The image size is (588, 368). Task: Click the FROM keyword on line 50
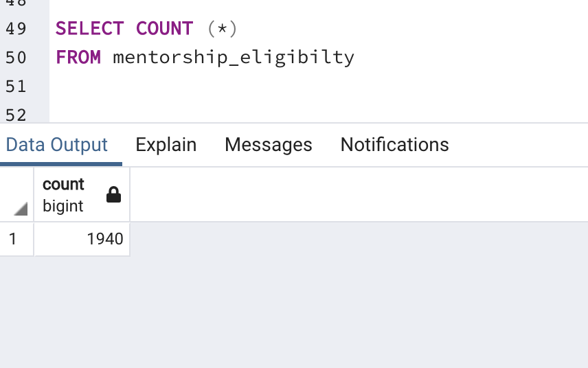tap(78, 58)
